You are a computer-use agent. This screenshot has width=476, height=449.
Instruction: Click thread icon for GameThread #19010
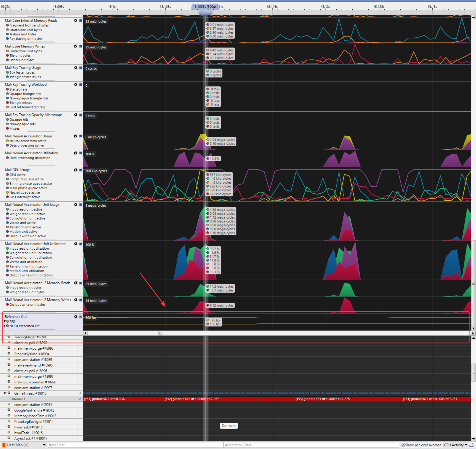click(9, 393)
